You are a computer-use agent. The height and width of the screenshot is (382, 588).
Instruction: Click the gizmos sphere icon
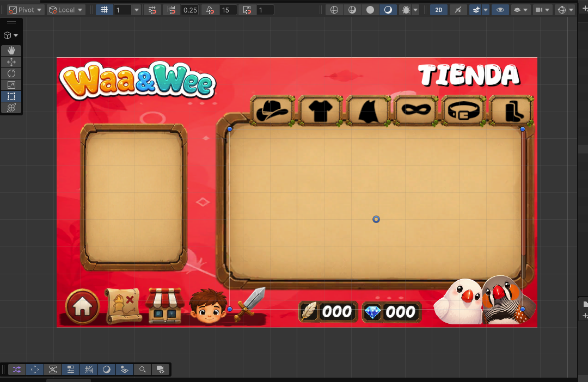[x=561, y=10]
